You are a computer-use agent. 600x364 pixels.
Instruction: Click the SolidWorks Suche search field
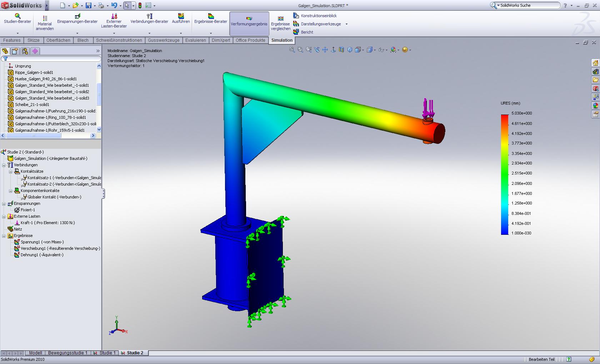[x=529, y=5]
